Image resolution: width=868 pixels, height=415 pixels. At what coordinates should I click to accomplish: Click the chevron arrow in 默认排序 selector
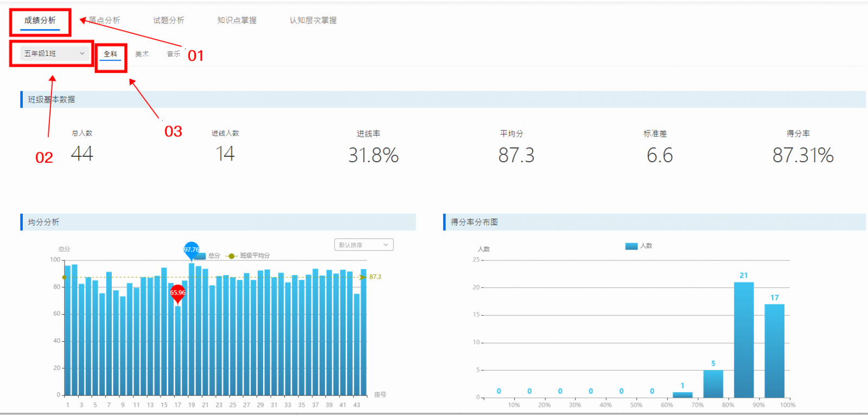(x=386, y=245)
